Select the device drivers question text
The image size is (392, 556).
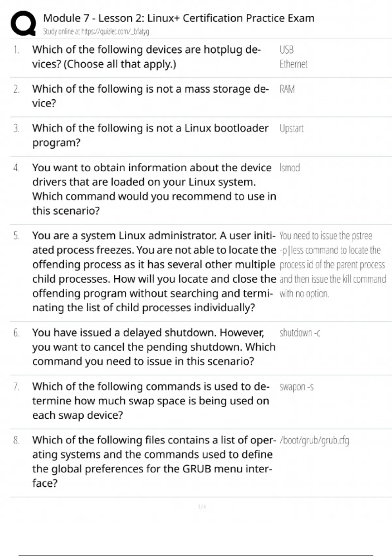[154, 189]
